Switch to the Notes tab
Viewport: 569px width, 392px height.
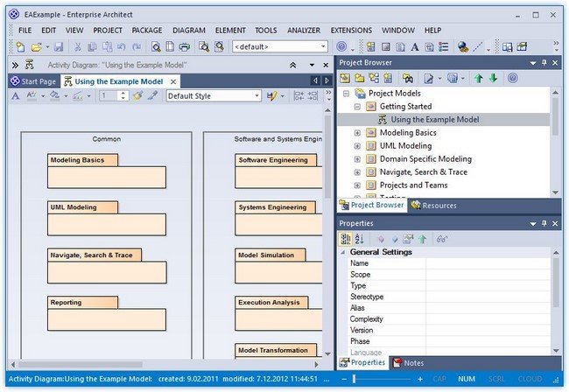(409, 363)
